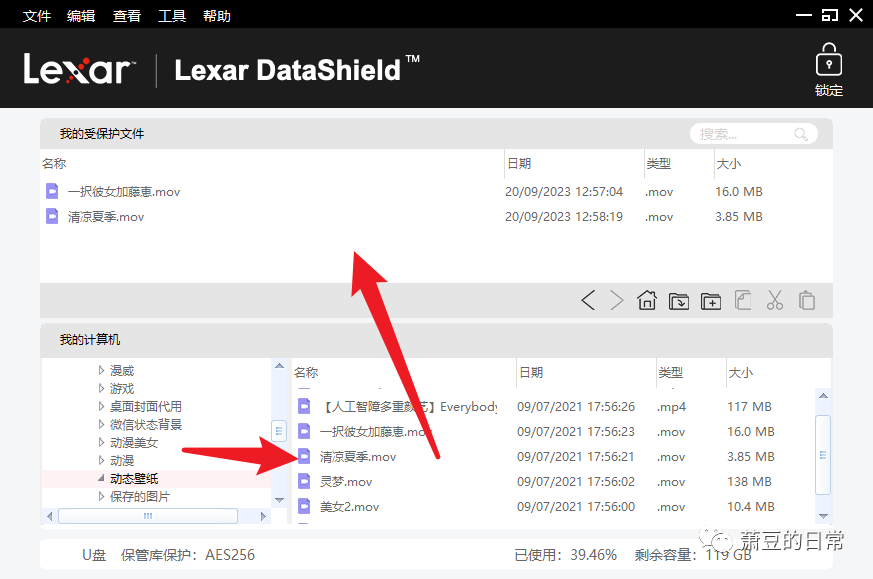Sort protected files by 类型 header
873x579 pixels.
659,164
